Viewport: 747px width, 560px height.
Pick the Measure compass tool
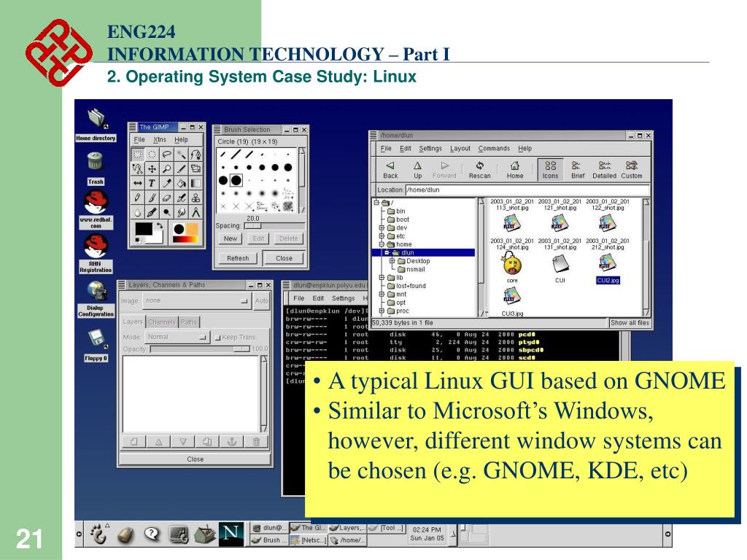point(196,212)
